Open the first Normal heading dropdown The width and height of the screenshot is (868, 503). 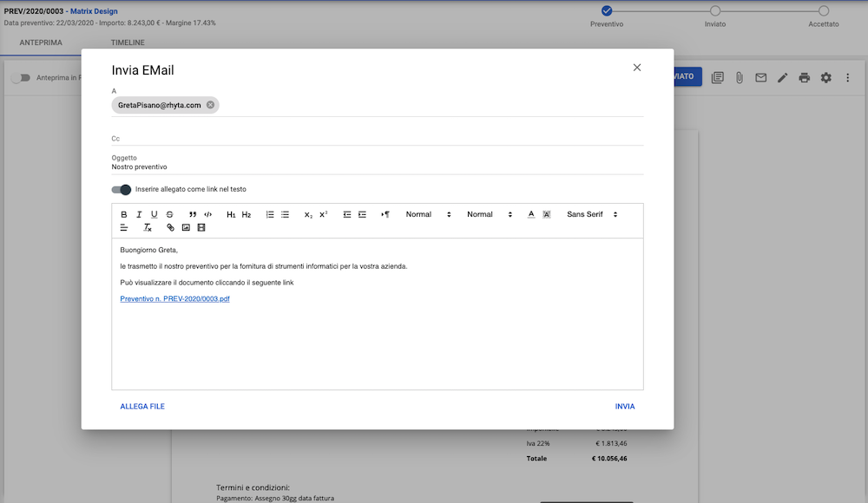coord(428,215)
